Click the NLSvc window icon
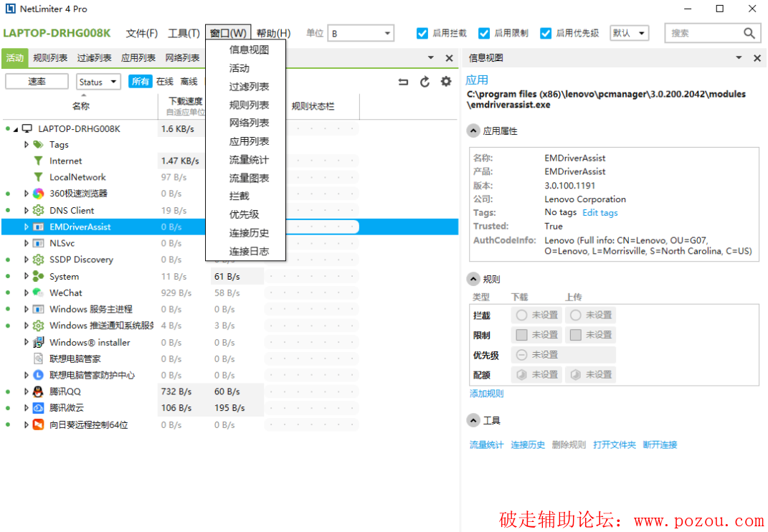The height and width of the screenshot is (532, 768). pos(38,243)
